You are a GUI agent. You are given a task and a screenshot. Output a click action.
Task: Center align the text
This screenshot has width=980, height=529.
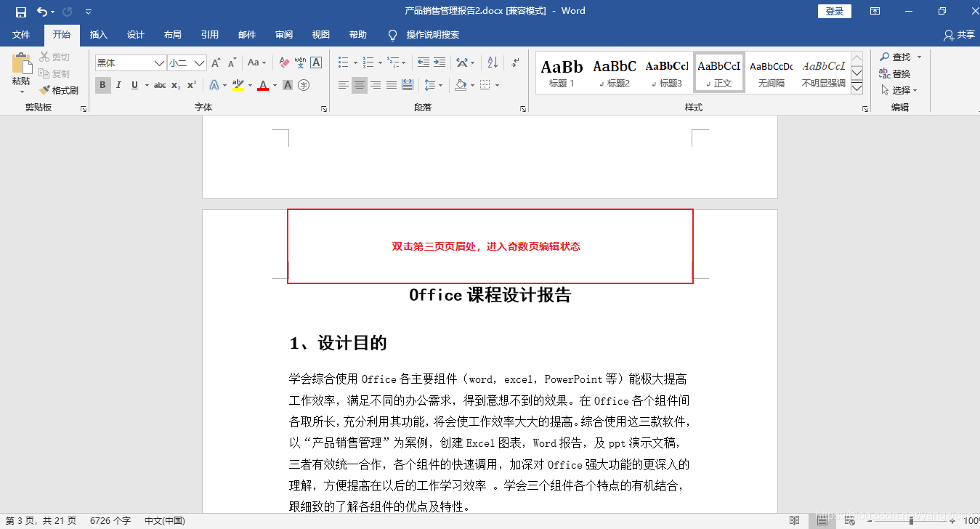coord(360,85)
